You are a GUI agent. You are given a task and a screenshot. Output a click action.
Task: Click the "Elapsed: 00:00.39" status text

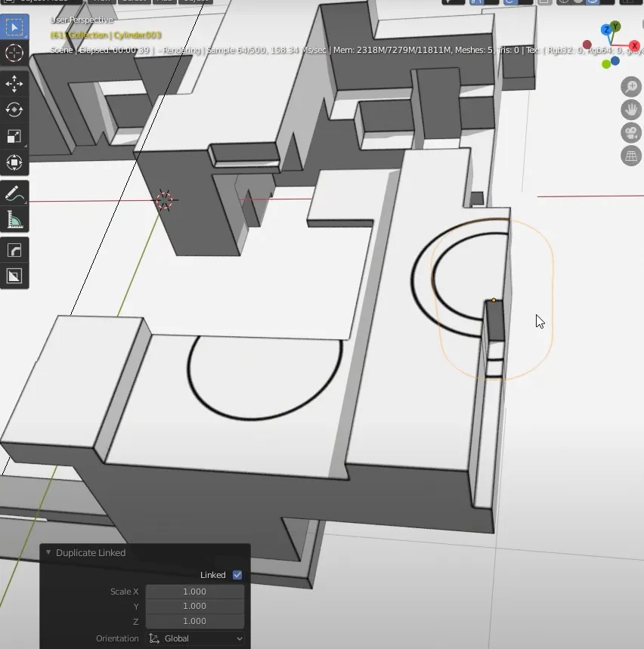tap(114, 50)
